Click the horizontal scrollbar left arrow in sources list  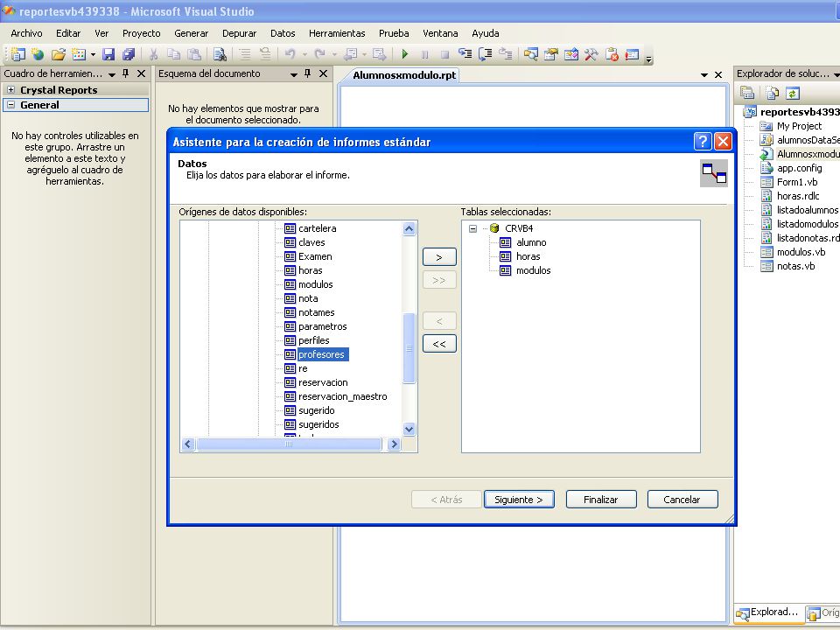[x=187, y=444]
